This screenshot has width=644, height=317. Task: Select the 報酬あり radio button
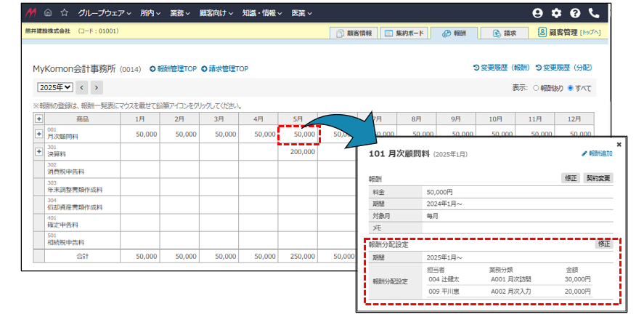tap(537, 88)
